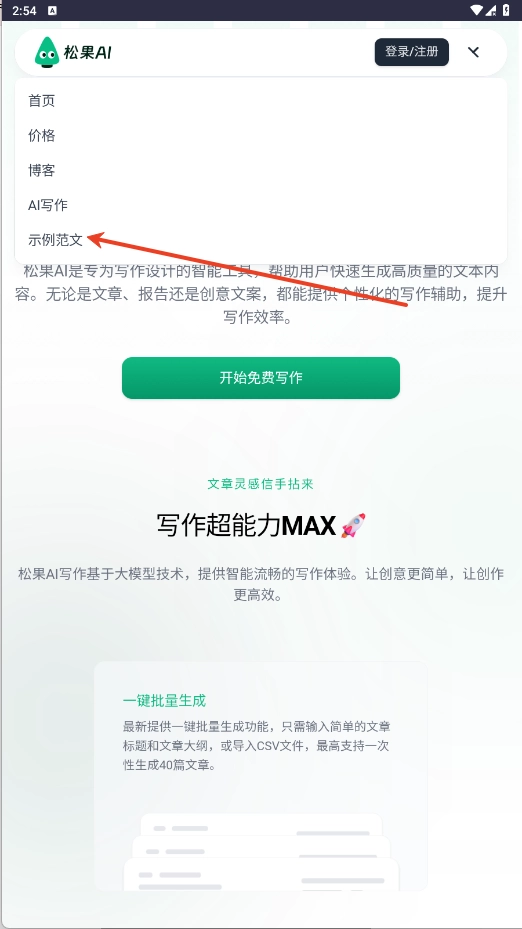The height and width of the screenshot is (929, 522).
Task: Choose the AI写作 menu entry
Action: 48,206
